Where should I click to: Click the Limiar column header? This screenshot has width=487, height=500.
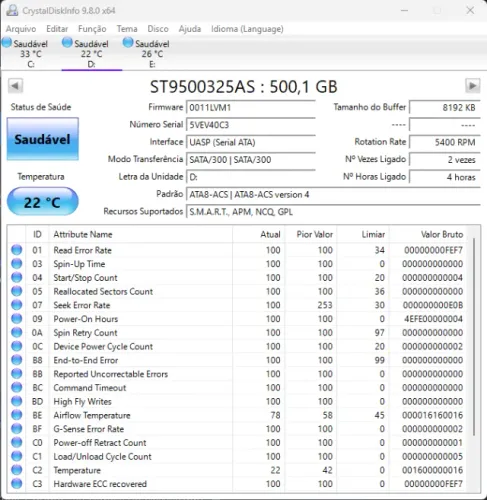[x=363, y=234]
